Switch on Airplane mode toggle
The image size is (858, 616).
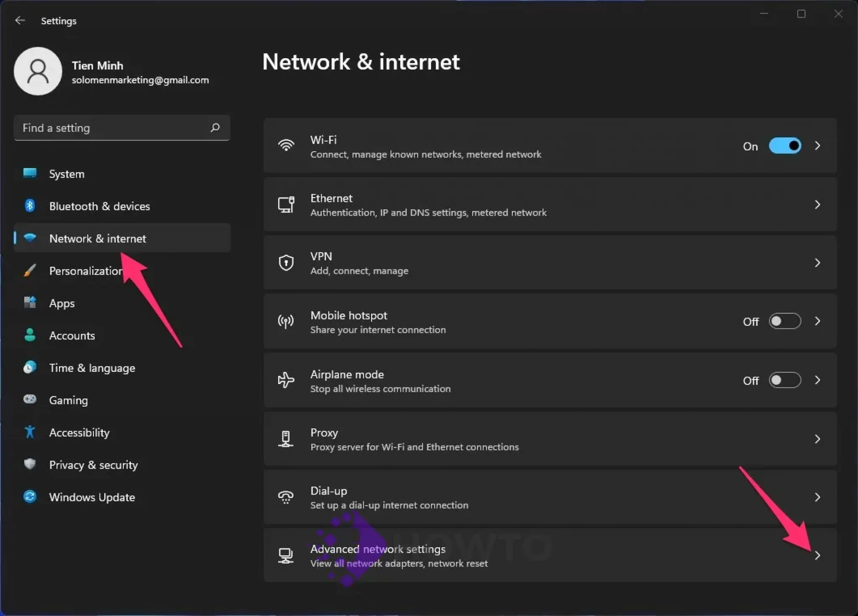pos(785,380)
